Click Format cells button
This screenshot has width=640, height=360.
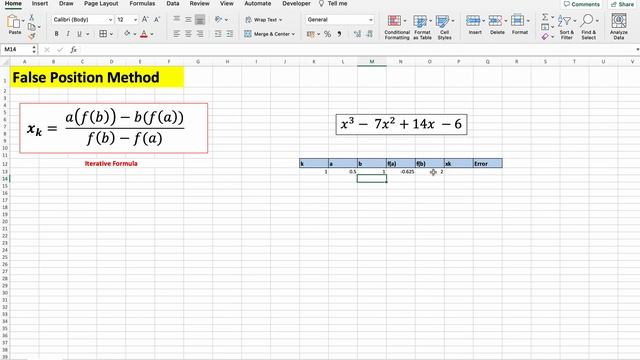(520, 24)
